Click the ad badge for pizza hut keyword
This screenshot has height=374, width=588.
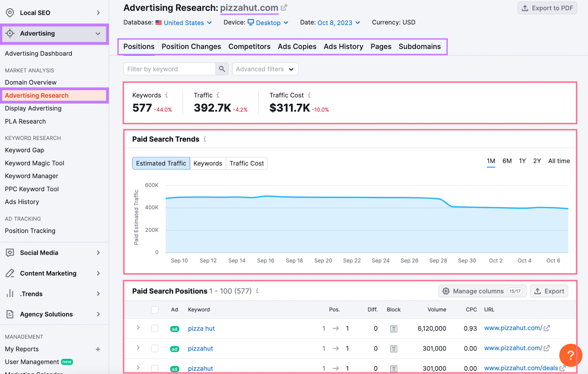click(x=175, y=329)
